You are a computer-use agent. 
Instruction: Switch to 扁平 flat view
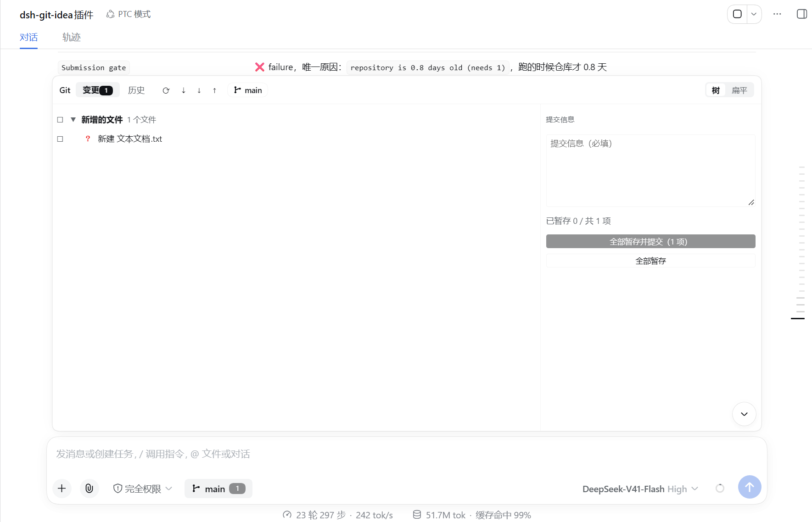(x=739, y=90)
